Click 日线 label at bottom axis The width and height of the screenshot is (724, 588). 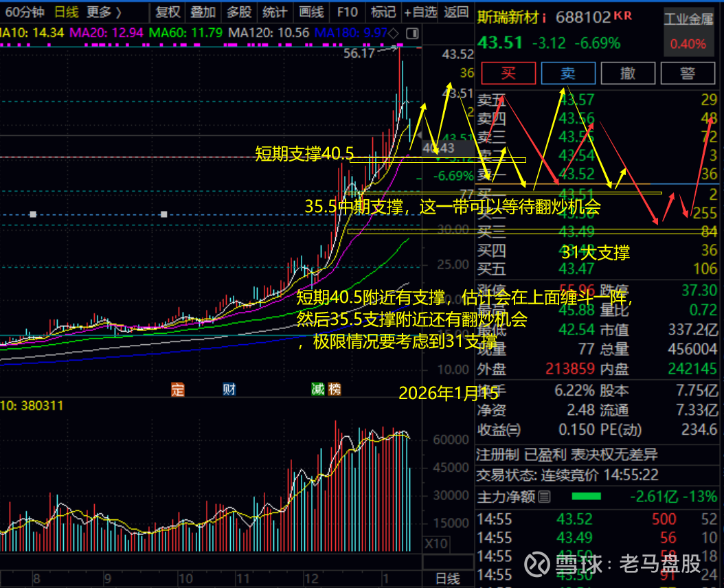tap(448, 579)
